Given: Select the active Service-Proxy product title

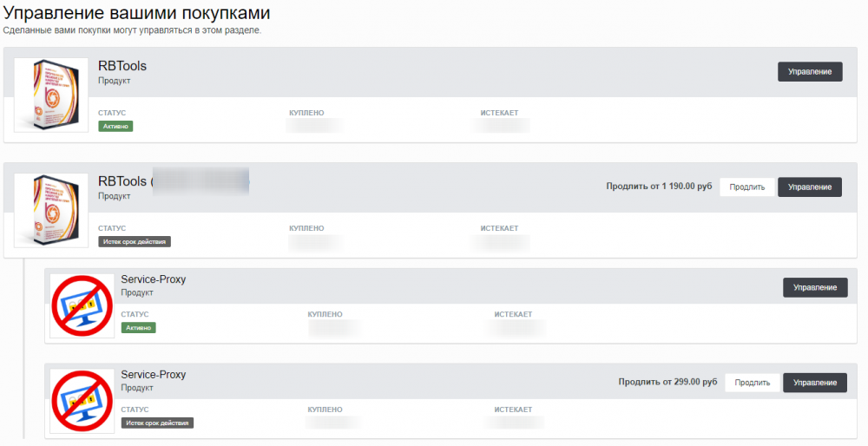Looking at the screenshot, I should click(x=153, y=279).
